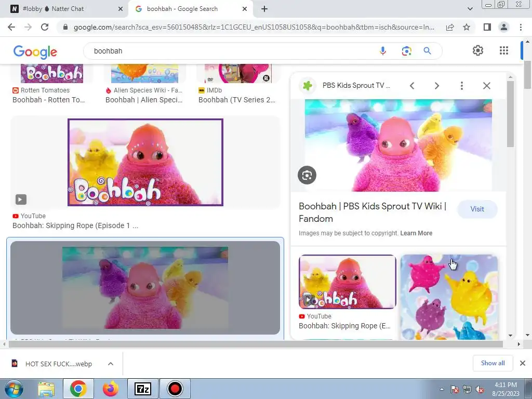This screenshot has height=399, width=532.
Task: Open Firefox from the taskbar
Action: tap(111, 389)
